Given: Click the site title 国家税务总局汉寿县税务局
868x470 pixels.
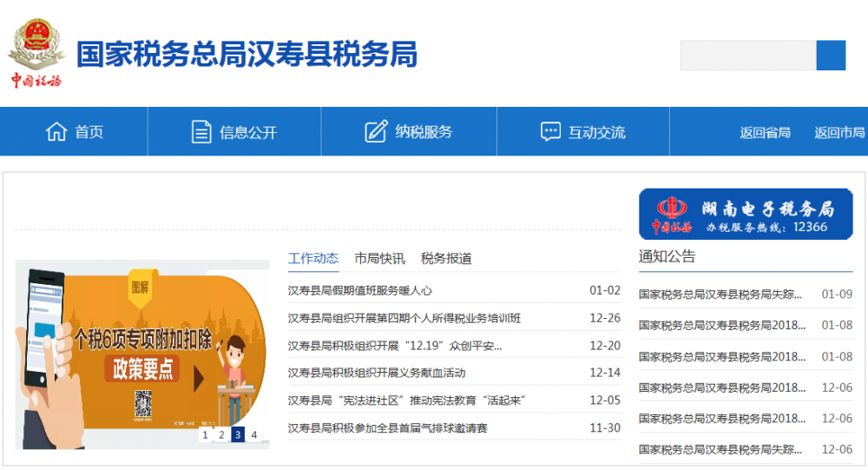Looking at the screenshot, I should [247, 55].
